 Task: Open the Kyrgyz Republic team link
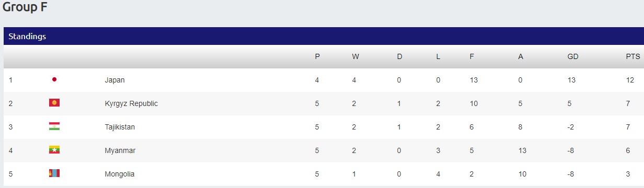pos(131,103)
